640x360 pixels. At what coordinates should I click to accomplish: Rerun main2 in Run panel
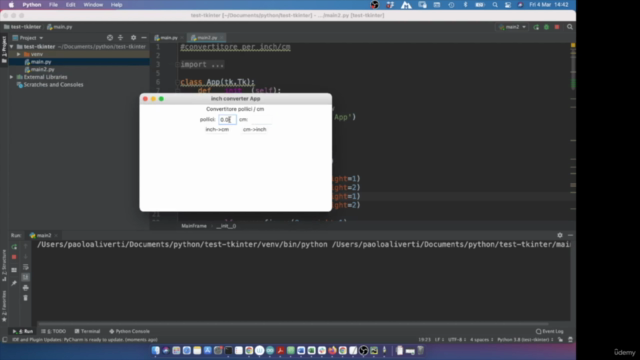(14, 247)
